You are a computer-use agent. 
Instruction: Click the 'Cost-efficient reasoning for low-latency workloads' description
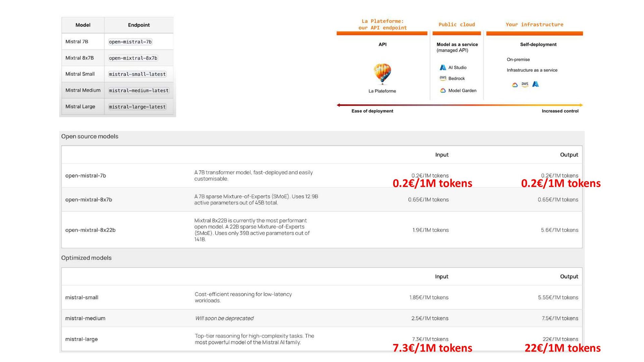[x=243, y=297]
